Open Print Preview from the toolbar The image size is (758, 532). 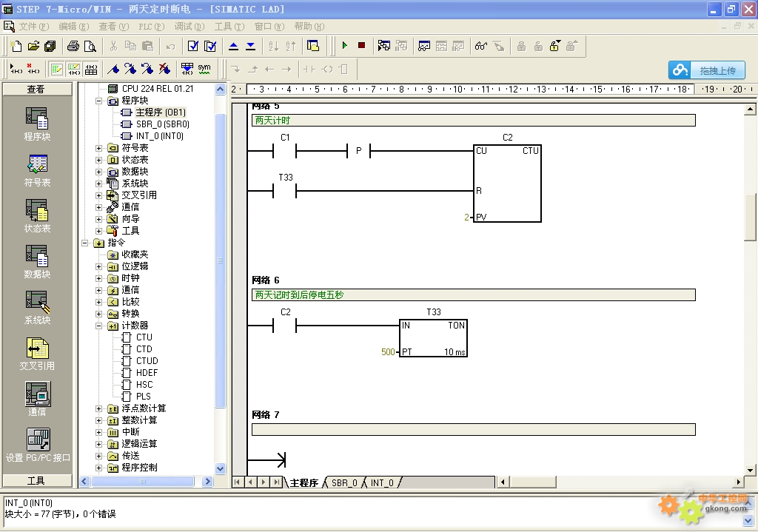click(90, 46)
